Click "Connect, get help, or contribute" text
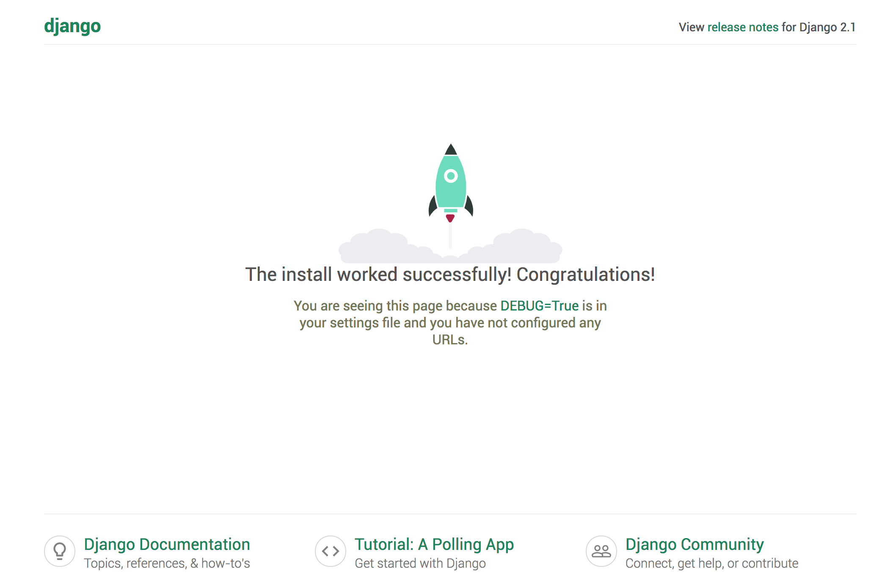The image size is (871, 588). coord(712,563)
